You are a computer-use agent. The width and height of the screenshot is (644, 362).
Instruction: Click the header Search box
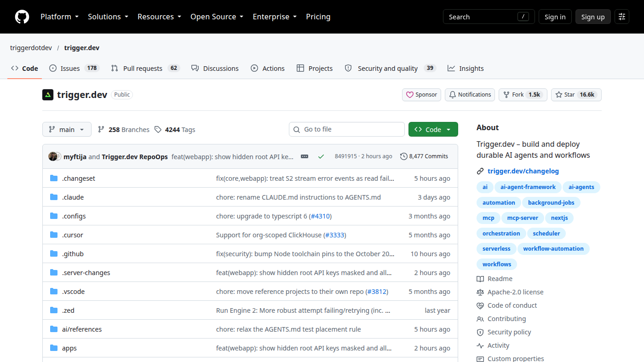489,17
